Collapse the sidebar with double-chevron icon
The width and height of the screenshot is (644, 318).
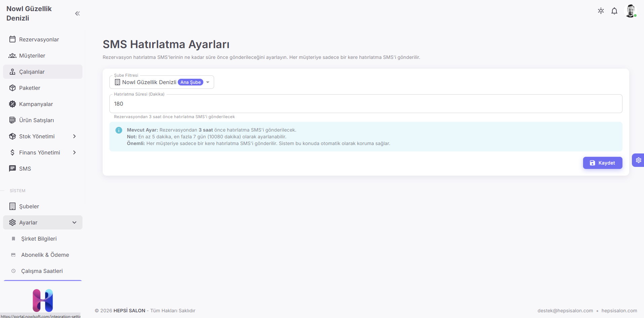click(x=77, y=13)
